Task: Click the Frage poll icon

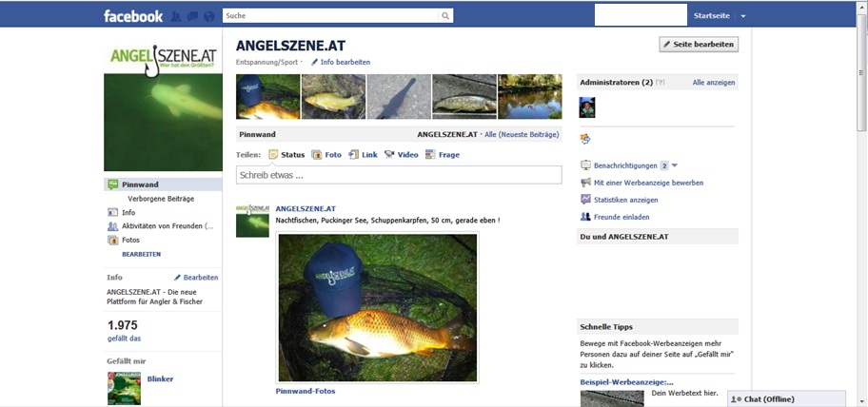Action: coord(430,154)
